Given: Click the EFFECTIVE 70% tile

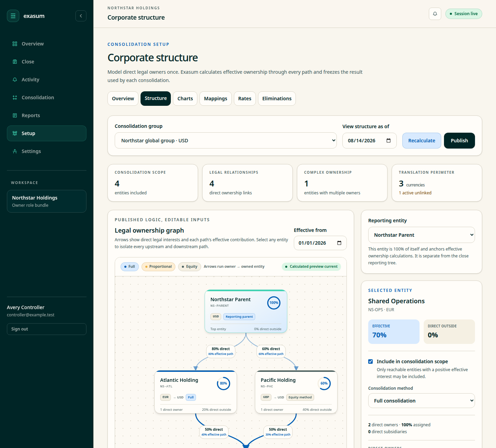Looking at the screenshot, I should (x=394, y=332).
